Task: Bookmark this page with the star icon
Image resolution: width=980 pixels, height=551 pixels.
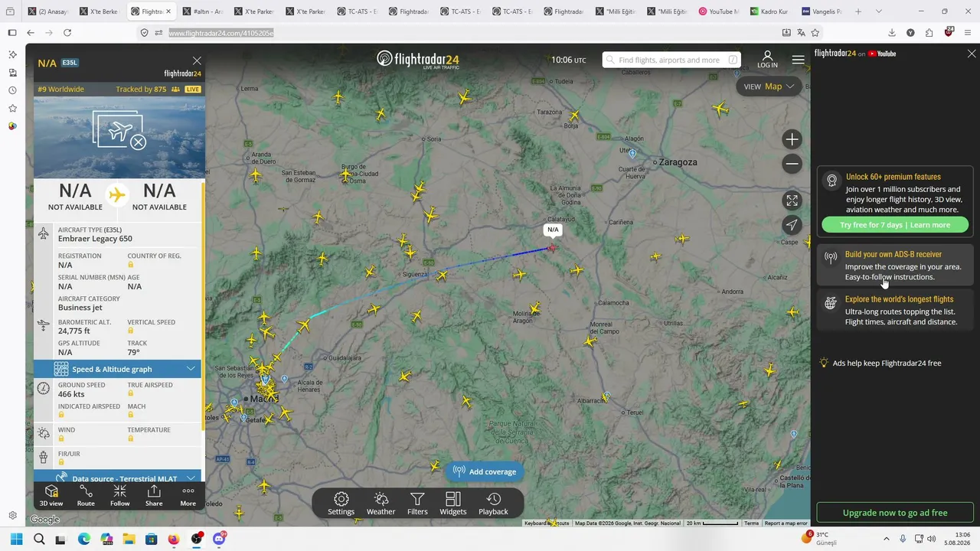Action: [x=815, y=33]
